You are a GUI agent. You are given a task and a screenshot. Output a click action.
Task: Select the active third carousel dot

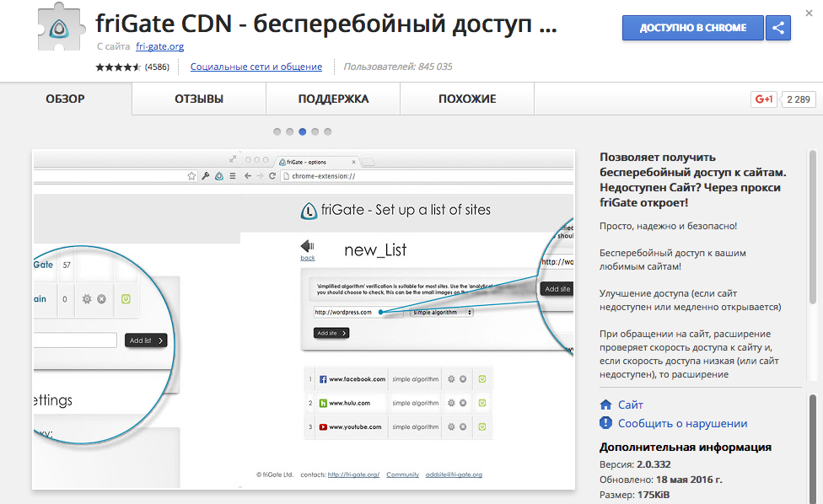pyautogui.click(x=303, y=131)
